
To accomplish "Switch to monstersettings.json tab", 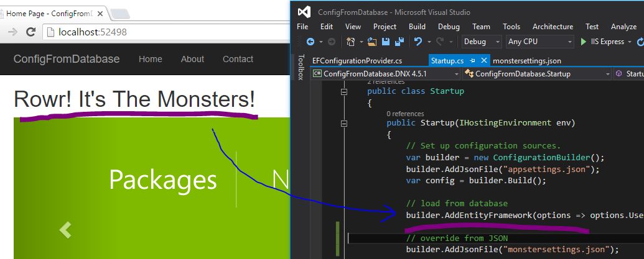I will click(526, 61).
